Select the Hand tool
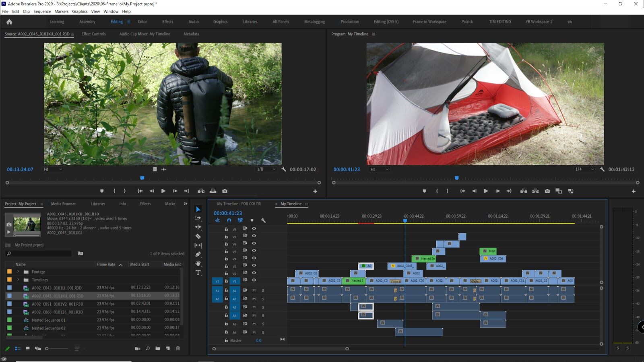The width and height of the screenshot is (644, 362). 198,263
